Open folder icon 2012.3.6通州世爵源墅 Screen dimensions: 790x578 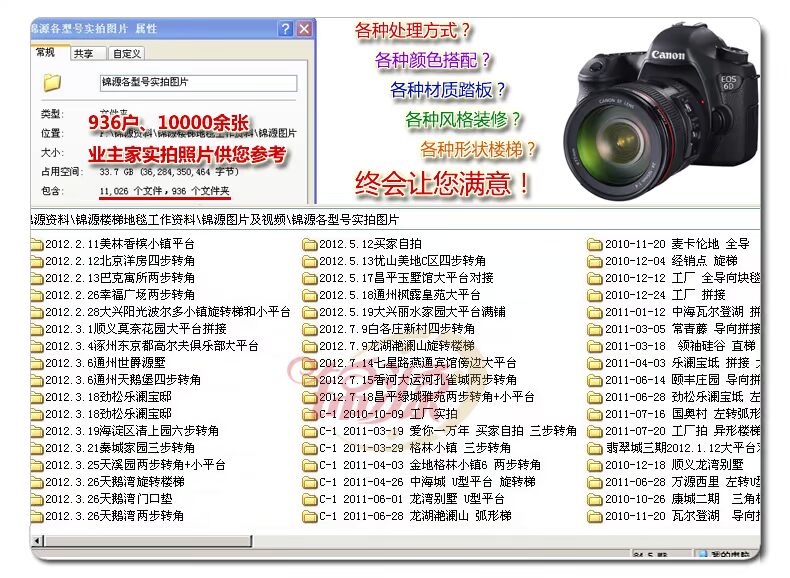pos(37,364)
